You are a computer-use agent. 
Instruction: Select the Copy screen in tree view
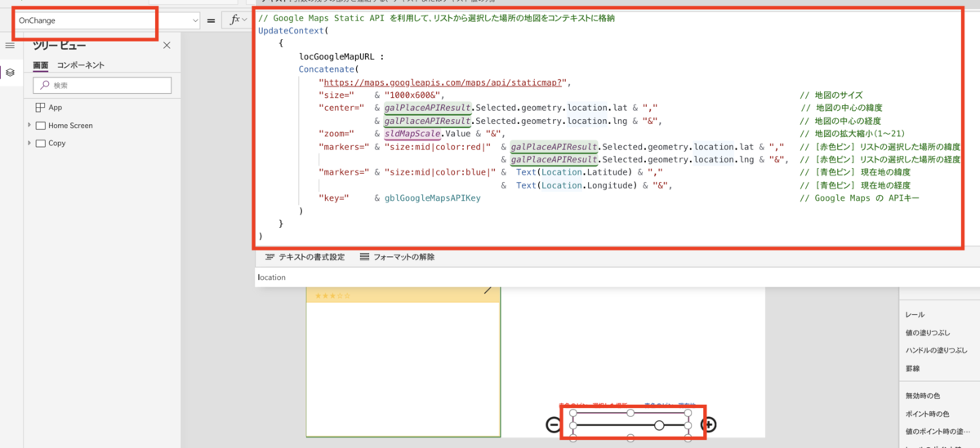tap(56, 144)
